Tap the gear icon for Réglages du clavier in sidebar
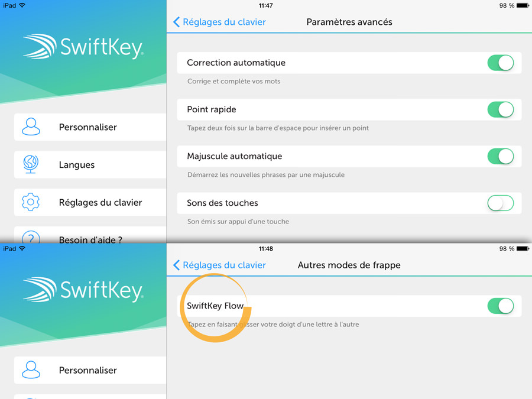The image size is (532, 399). 31,202
